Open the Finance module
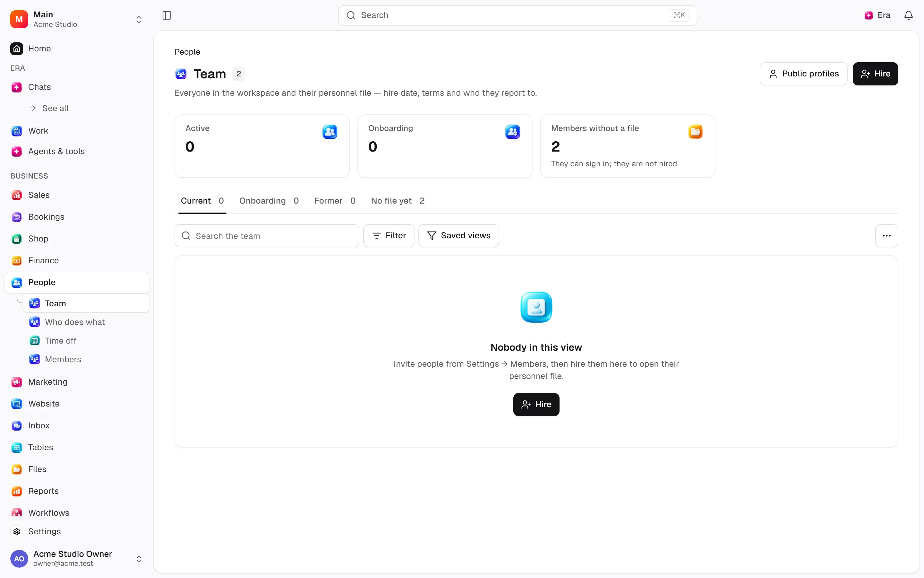924x578 pixels. (x=77, y=260)
